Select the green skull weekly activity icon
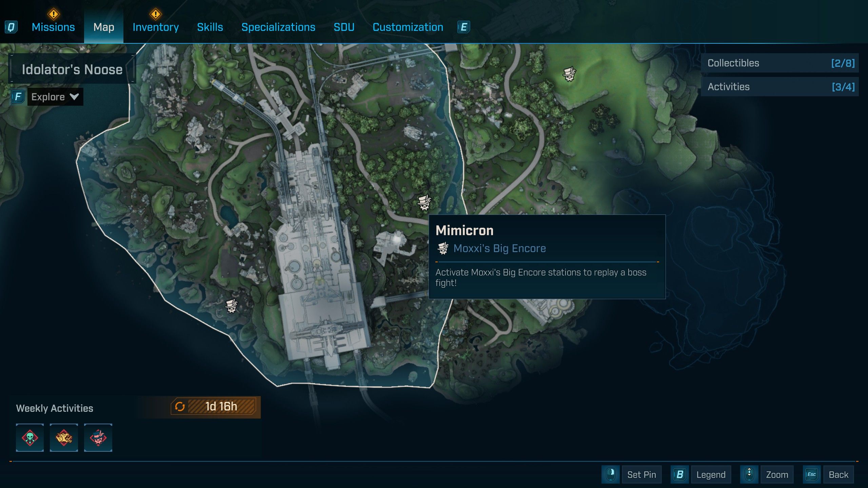Screen dimensions: 868x488 point(30,438)
